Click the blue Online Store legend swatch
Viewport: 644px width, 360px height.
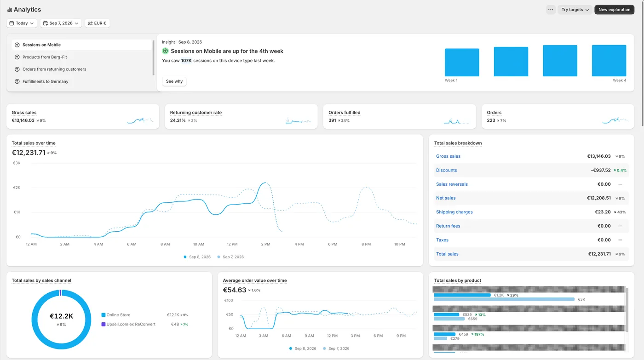tap(103, 315)
